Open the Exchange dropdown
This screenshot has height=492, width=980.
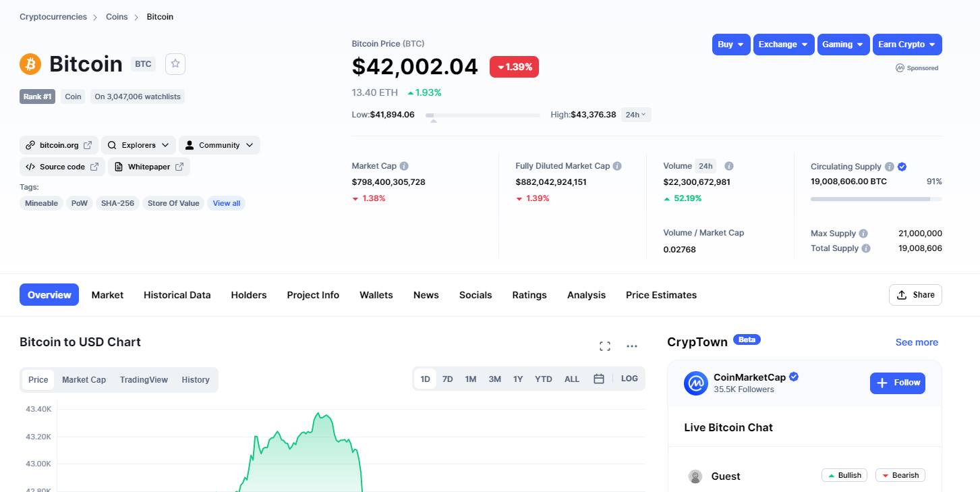784,45
